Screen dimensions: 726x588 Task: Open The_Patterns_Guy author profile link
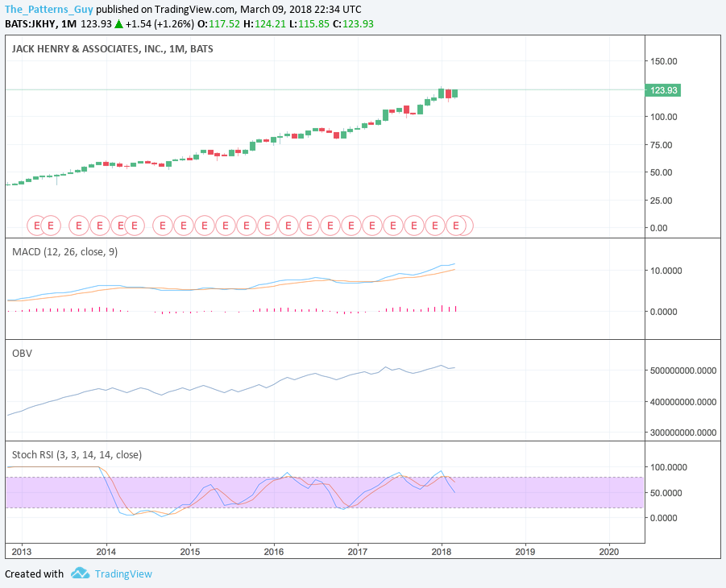[x=49, y=9]
